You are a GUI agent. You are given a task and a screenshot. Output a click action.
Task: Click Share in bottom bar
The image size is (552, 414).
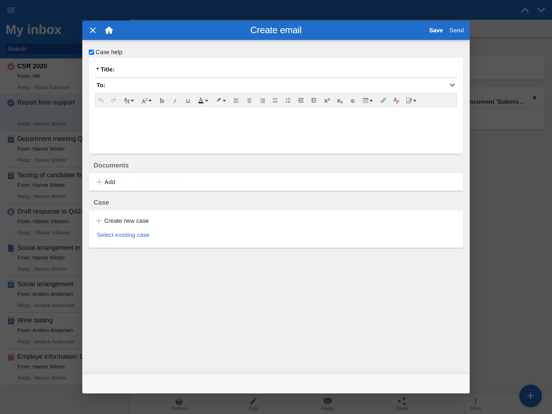point(401,404)
